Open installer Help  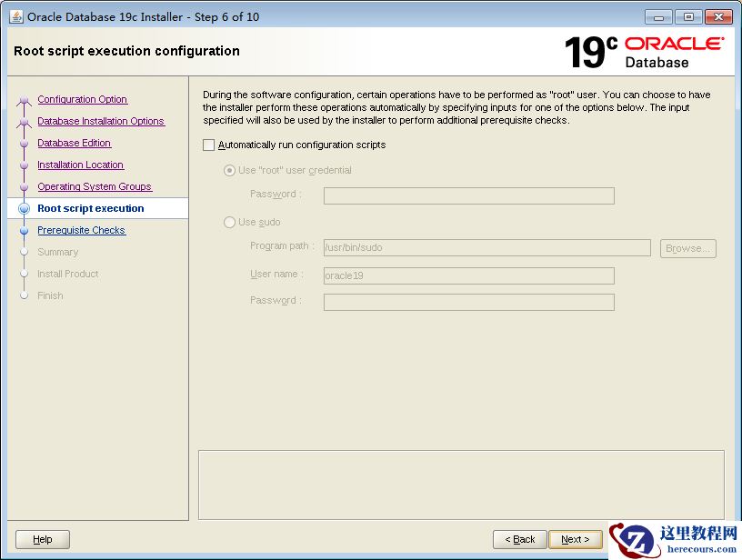click(43, 539)
